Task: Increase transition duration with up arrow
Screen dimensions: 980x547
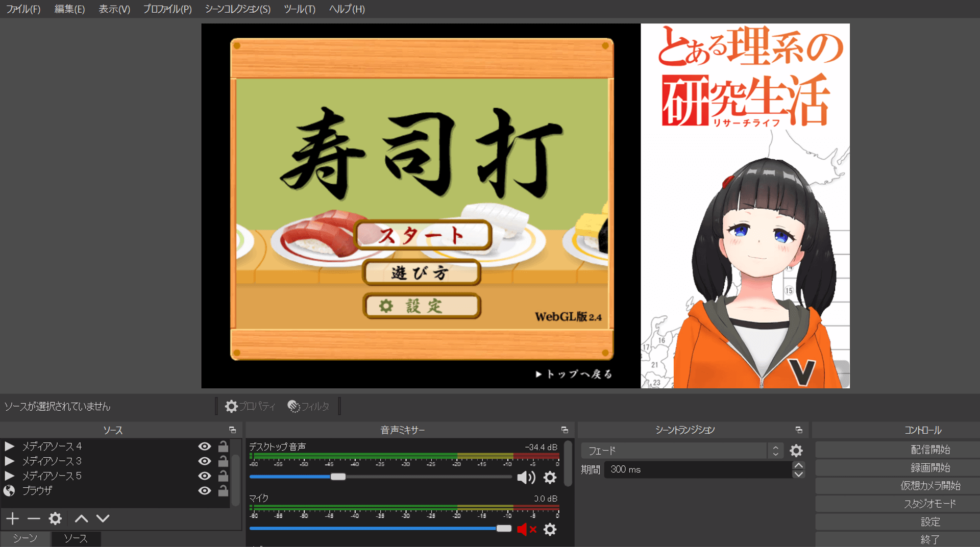Action: 798,465
